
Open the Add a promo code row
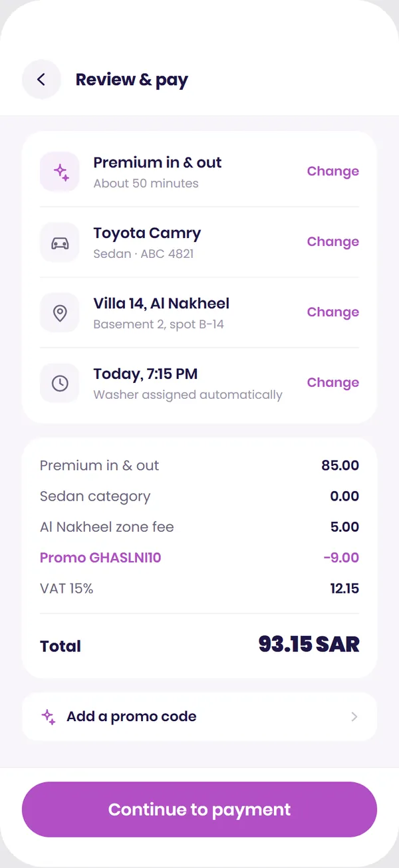[x=199, y=716]
